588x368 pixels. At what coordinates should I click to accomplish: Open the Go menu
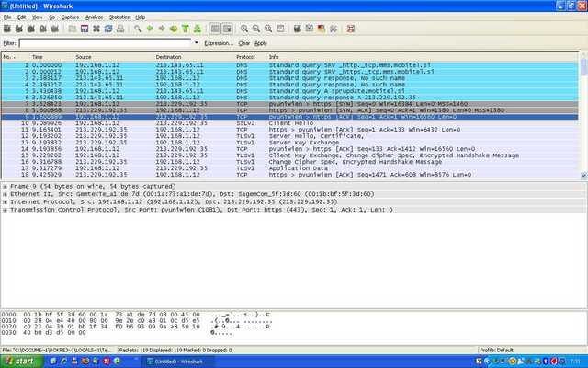[51, 17]
